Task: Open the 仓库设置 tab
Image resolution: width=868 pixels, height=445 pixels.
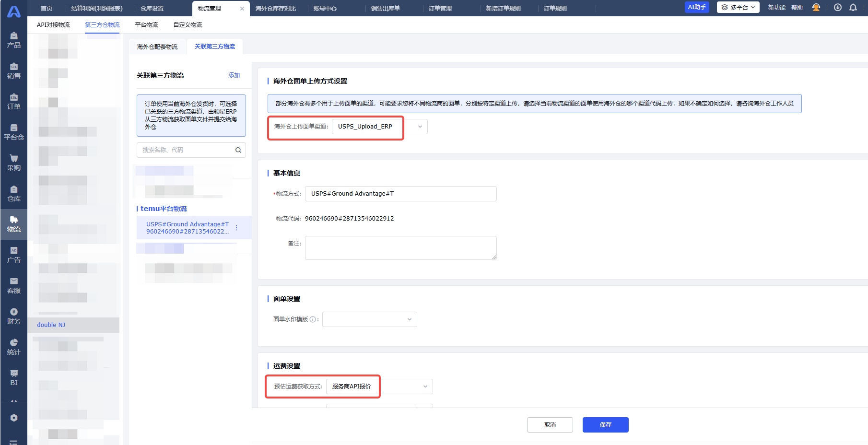Action: (152, 9)
